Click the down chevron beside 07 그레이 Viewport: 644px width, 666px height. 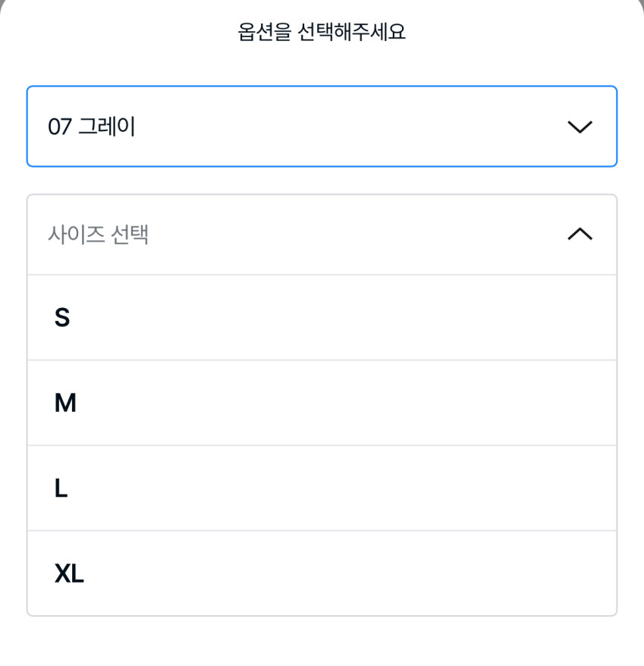coord(580,127)
